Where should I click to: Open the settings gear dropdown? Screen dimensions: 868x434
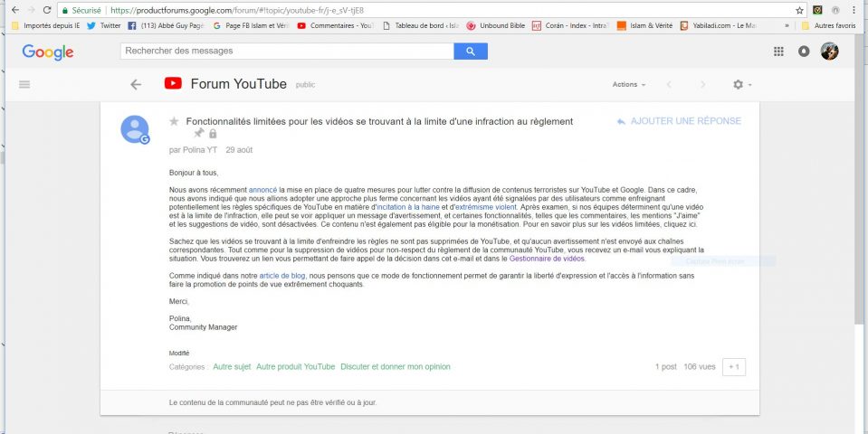742,85
